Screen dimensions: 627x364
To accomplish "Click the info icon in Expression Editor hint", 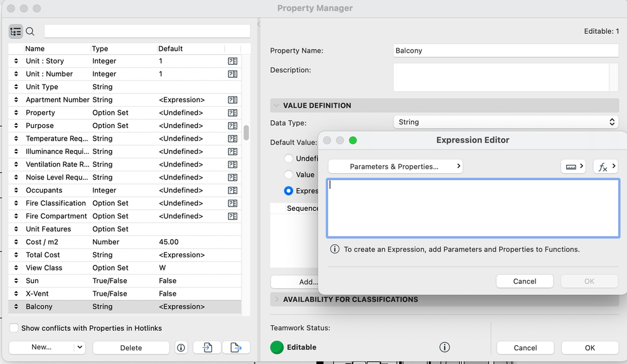I will (335, 249).
